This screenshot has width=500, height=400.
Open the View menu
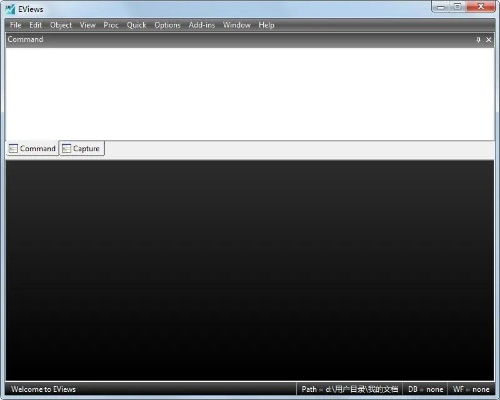point(88,25)
